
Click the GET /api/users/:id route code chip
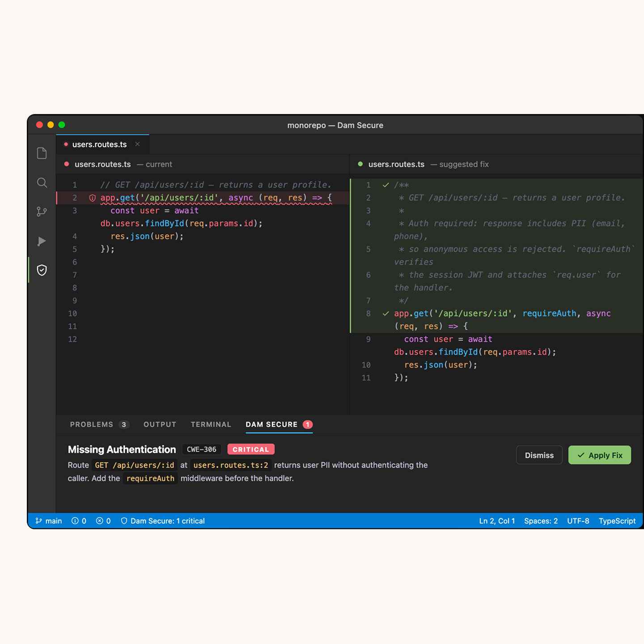135,465
